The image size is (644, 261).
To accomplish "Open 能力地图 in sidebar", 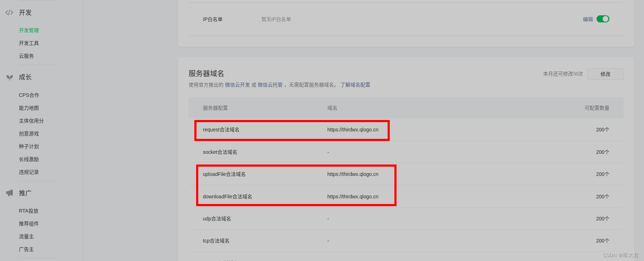I will coord(29,108).
